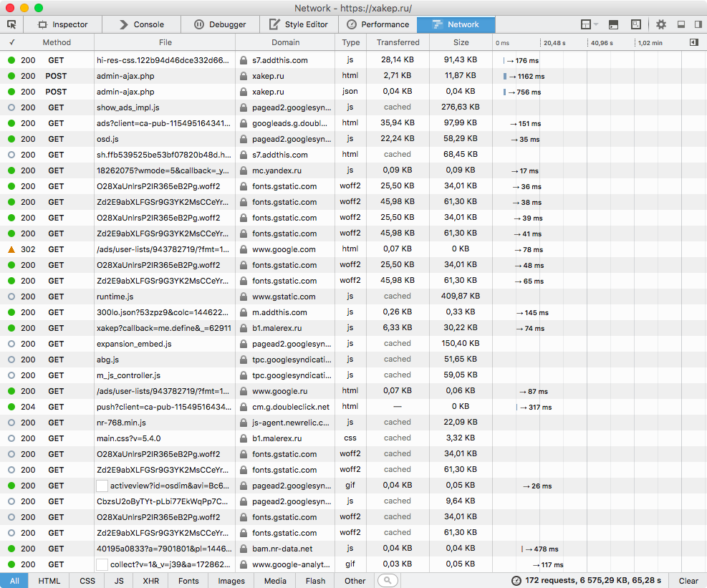Click security lock beside www.google.com
707x588 pixels.
[244, 249]
